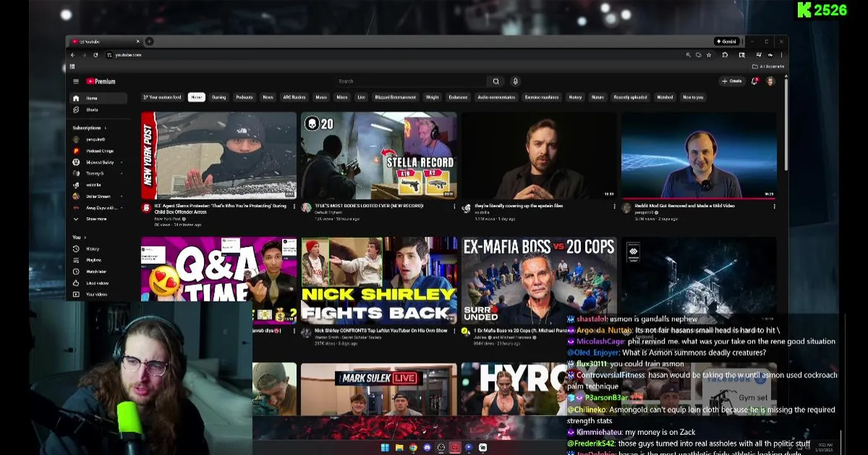Select the New to you chip
Screen dimensions: 868x455
[693, 97]
